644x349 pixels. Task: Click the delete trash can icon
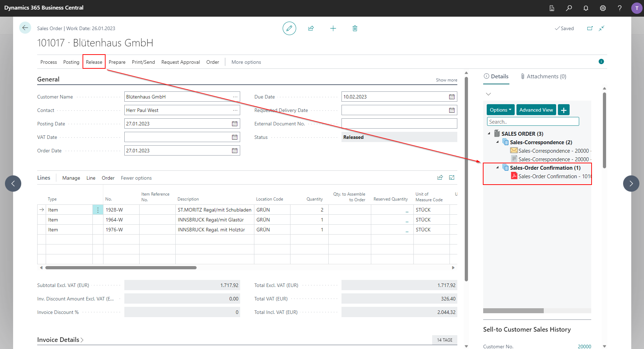(x=355, y=28)
